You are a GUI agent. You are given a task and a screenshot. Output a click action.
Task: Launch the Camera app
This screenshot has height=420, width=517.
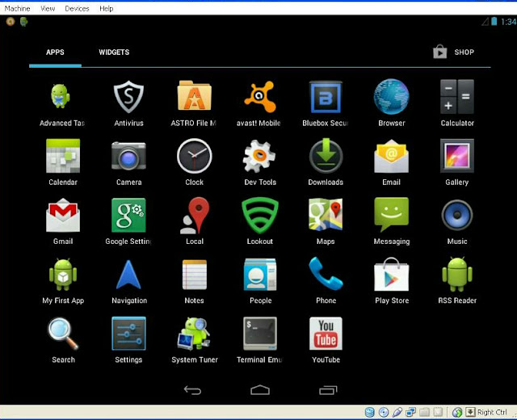[128, 162]
